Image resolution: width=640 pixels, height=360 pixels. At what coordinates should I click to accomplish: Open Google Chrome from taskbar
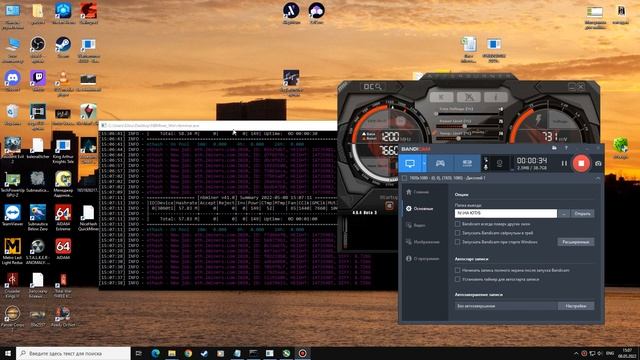coord(188,353)
